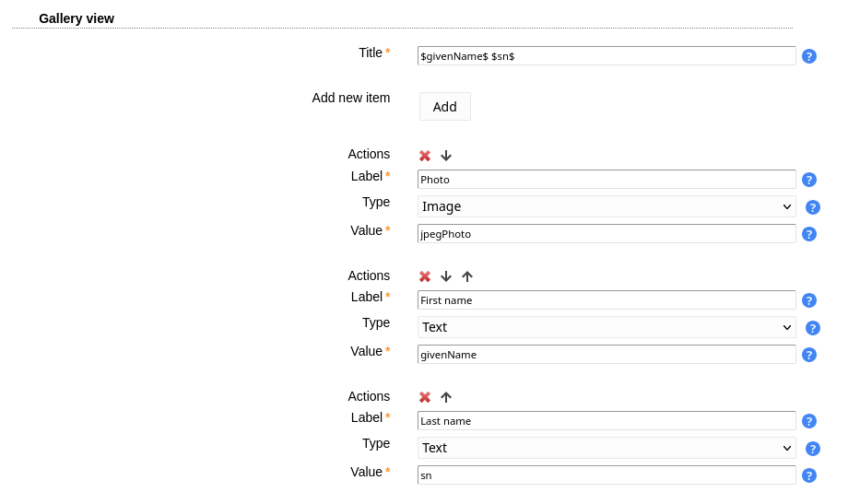Image resolution: width=848 pixels, height=504 pixels.
Task: Open the Type dropdown set to Image
Action: pos(607,206)
